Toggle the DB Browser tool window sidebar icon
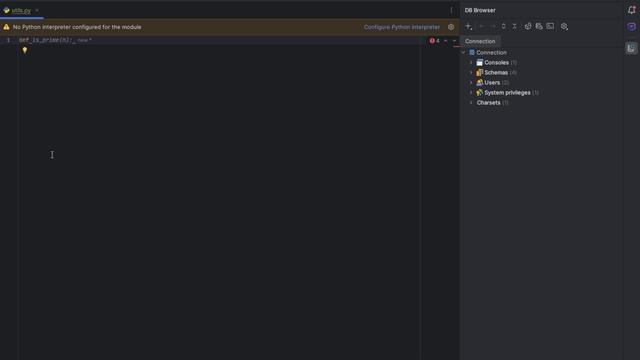The image size is (640, 360). [631, 48]
